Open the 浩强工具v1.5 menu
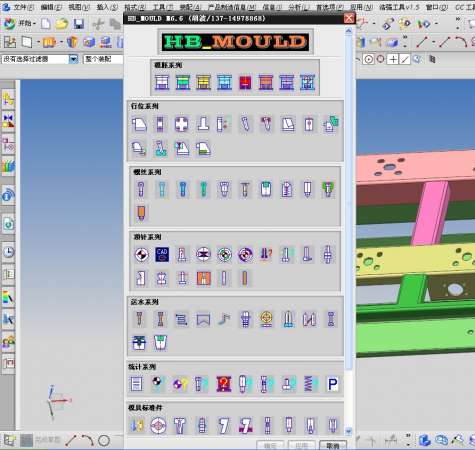 click(399, 7)
